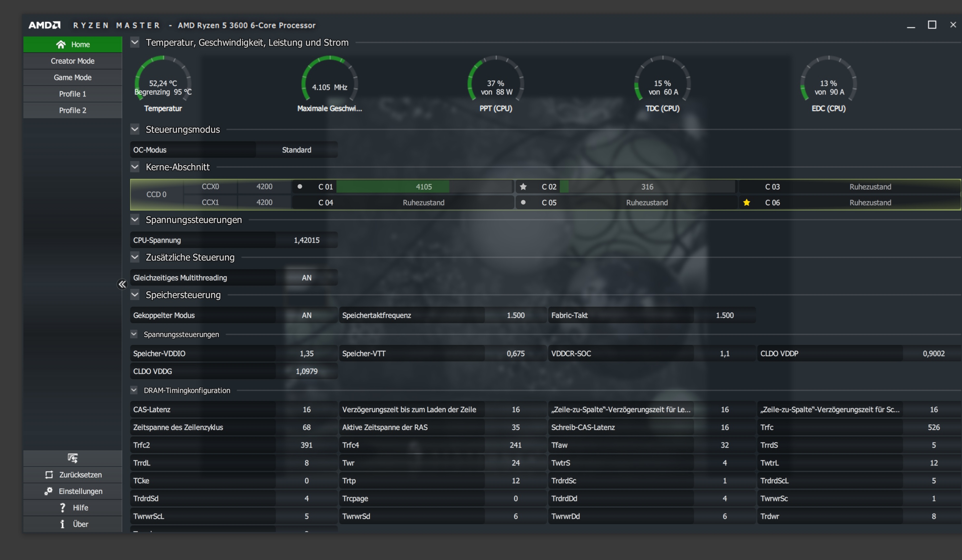Click the Home icon in the sidebar
Viewport: 962px width, 560px height.
pyautogui.click(x=61, y=44)
